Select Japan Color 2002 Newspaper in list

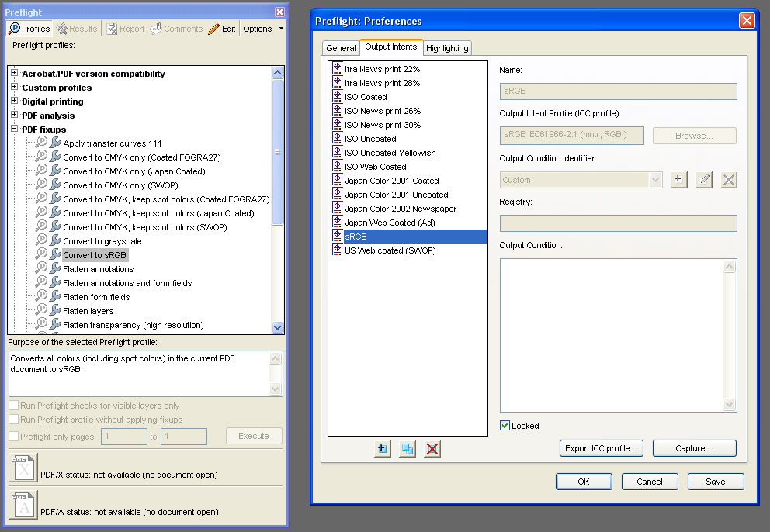[401, 209]
